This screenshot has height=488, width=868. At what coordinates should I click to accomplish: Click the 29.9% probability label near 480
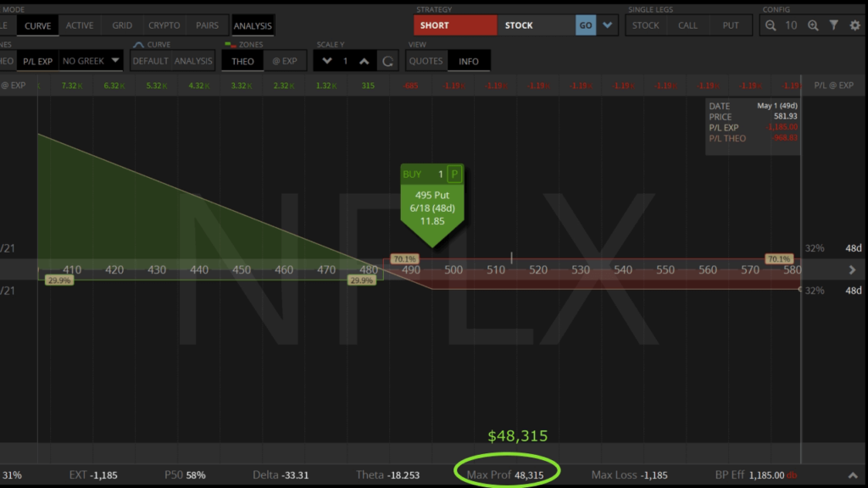pos(361,280)
